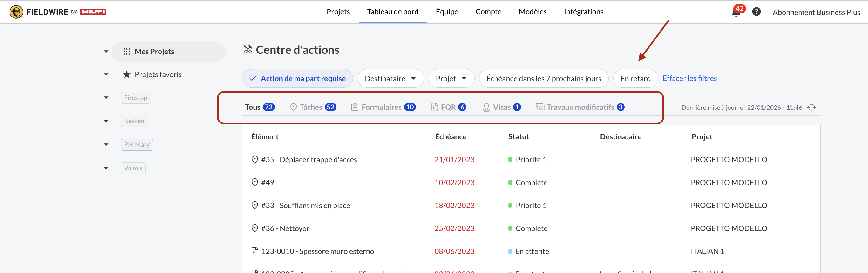Switch to the Formulaires 10 tab

coord(383,107)
